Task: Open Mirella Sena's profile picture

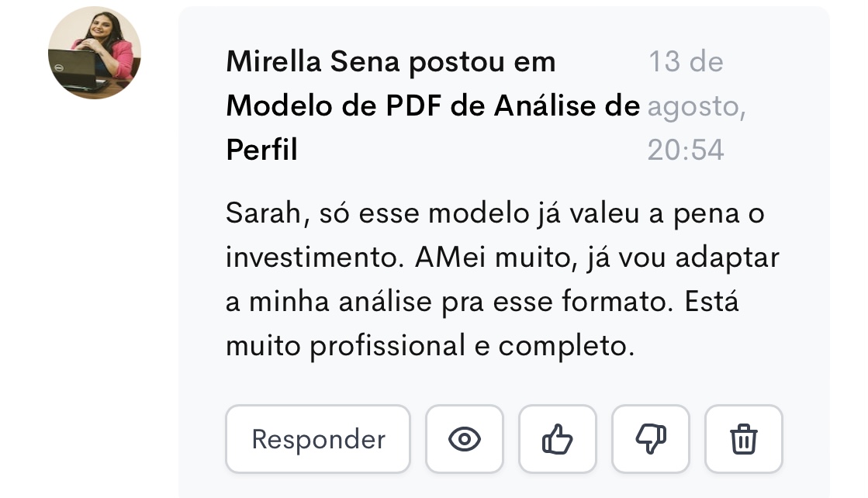Action: tap(95, 53)
